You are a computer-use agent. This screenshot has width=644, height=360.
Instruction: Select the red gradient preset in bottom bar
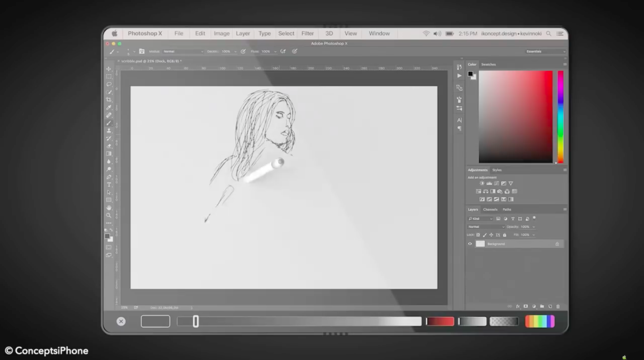pyautogui.click(x=440, y=321)
